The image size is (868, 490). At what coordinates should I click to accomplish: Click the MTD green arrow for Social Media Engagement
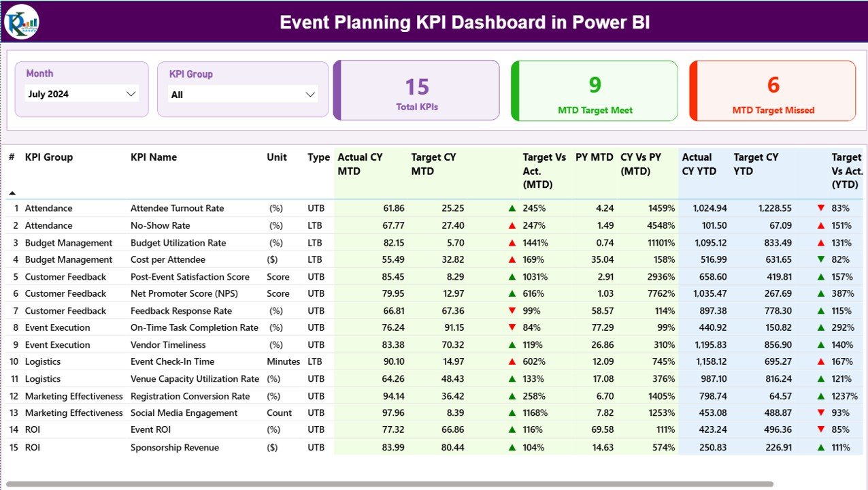point(512,412)
